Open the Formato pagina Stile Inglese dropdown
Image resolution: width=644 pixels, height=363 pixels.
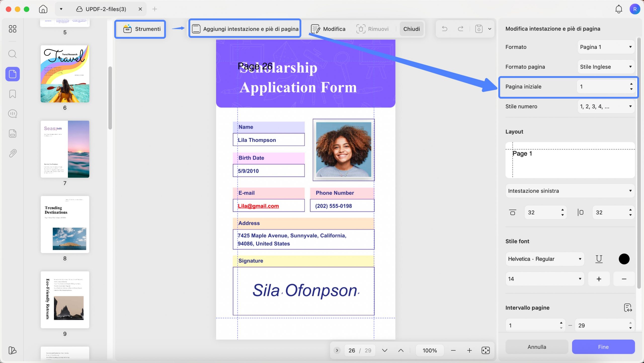pyautogui.click(x=606, y=67)
